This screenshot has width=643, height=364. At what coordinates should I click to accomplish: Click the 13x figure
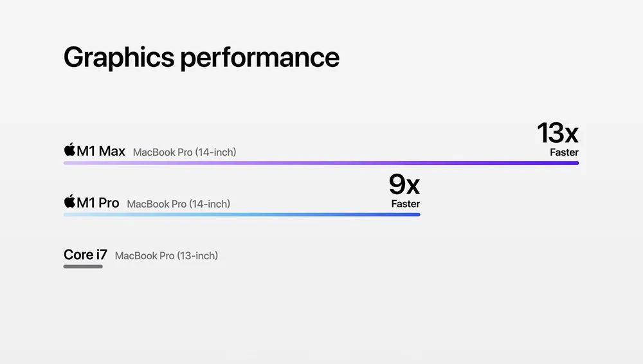557,133
